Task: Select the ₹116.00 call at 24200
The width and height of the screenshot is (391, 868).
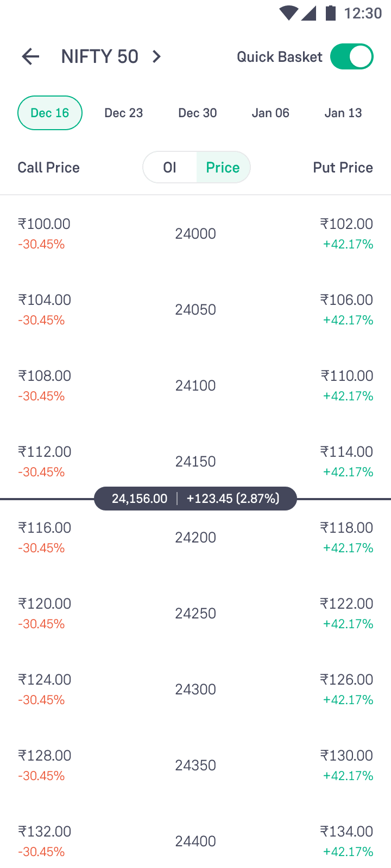Action: (x=45, y=537)
